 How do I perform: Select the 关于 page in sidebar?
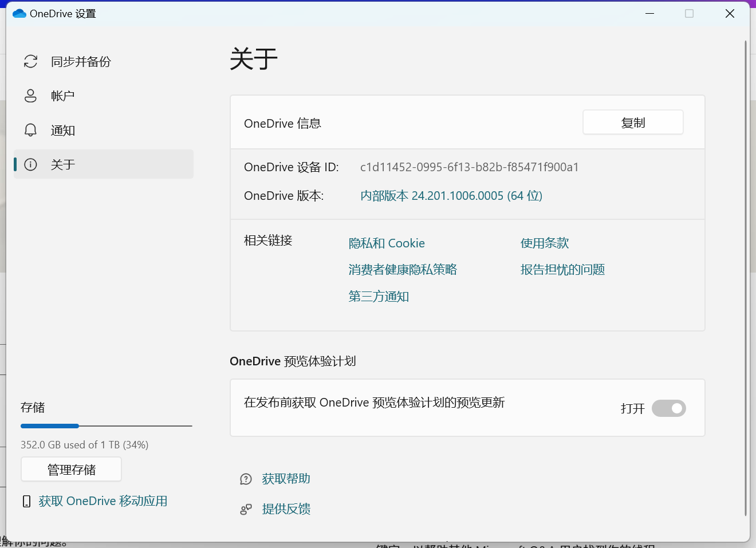(x=104, y=164)
